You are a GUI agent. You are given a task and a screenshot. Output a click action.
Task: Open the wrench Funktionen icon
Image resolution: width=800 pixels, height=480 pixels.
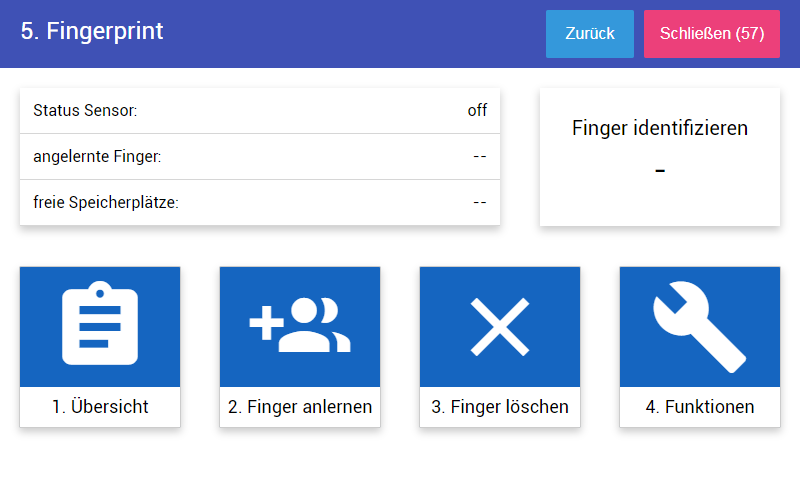[699, 326]
